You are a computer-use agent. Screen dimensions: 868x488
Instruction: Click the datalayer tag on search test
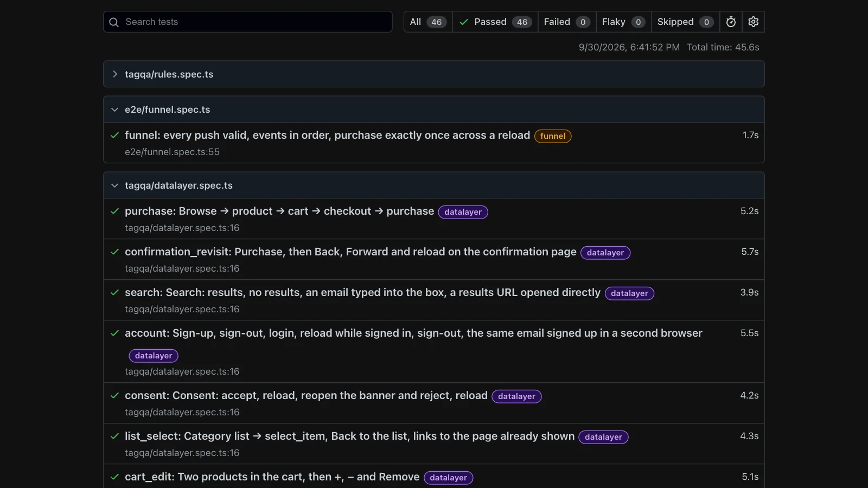[629, 293]
